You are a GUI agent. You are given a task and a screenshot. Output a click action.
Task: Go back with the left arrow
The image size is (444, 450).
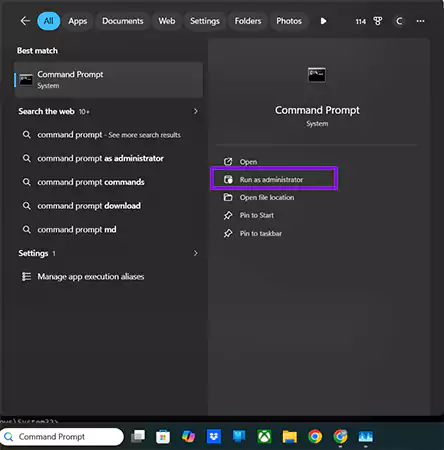coord(25,21)
